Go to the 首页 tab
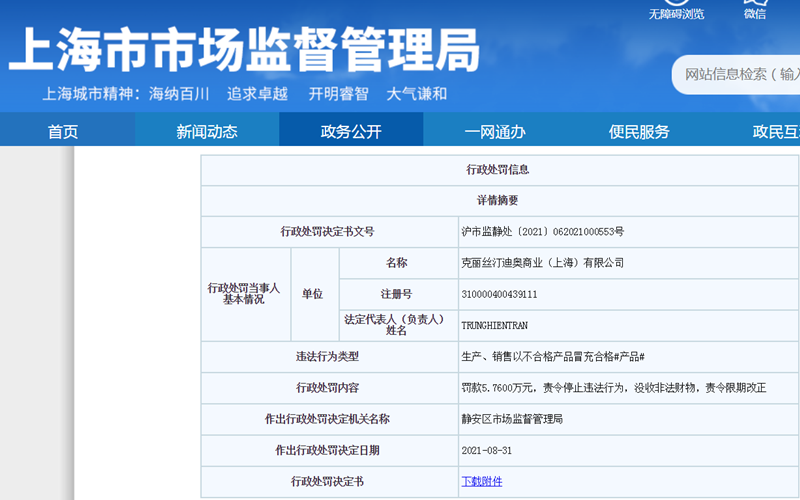This screenshot has width=800, height=500. (63, 132)
